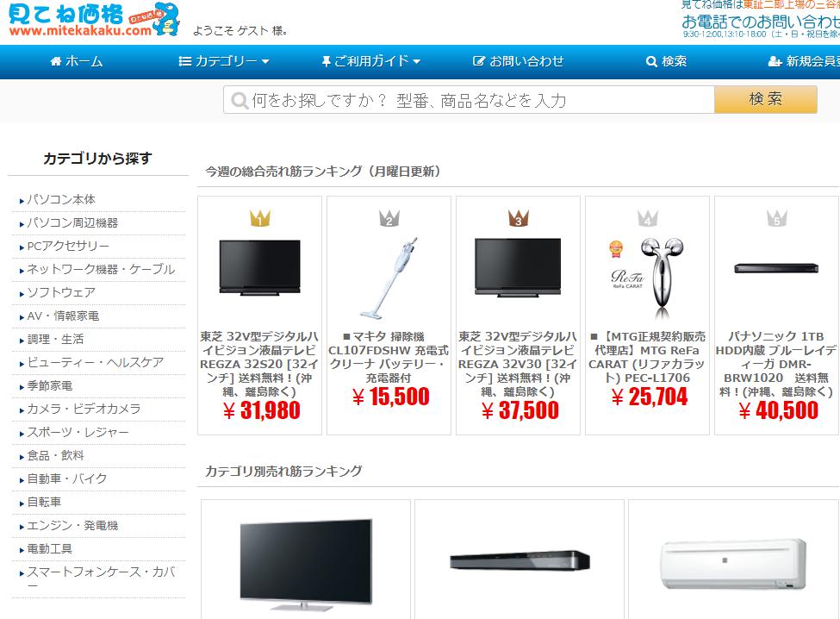Click the Panasonic DMR-BRW1020 recorder image
This screenshot has width=840, height=619.
pyautogui.click(x=776, y=268)
